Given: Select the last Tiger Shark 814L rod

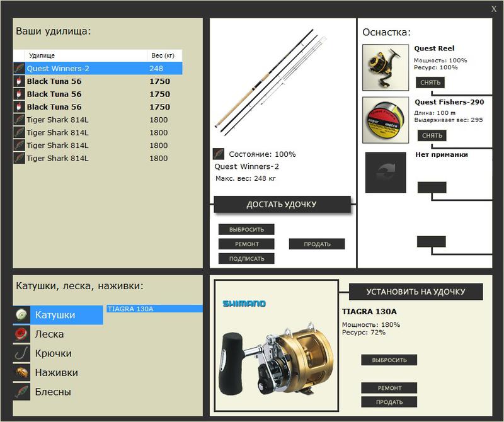Looking at the screenshot, I should pyautogui.click(x=98, y=158).
